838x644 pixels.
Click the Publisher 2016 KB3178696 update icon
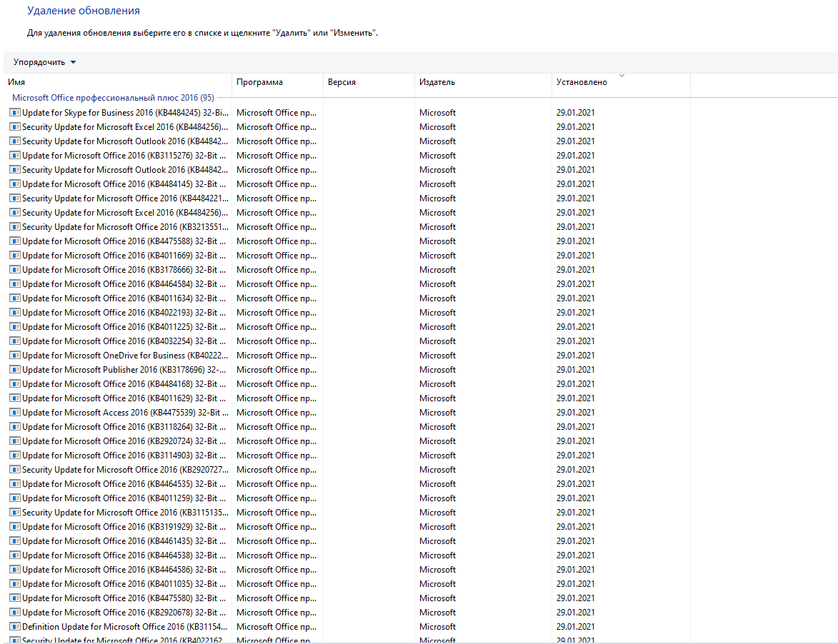pos(15,370)
